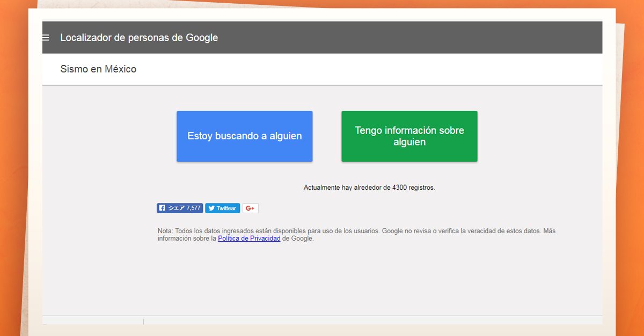
Task: Click 'Localizador de personas de Google' title
Action: pos(139,38)
